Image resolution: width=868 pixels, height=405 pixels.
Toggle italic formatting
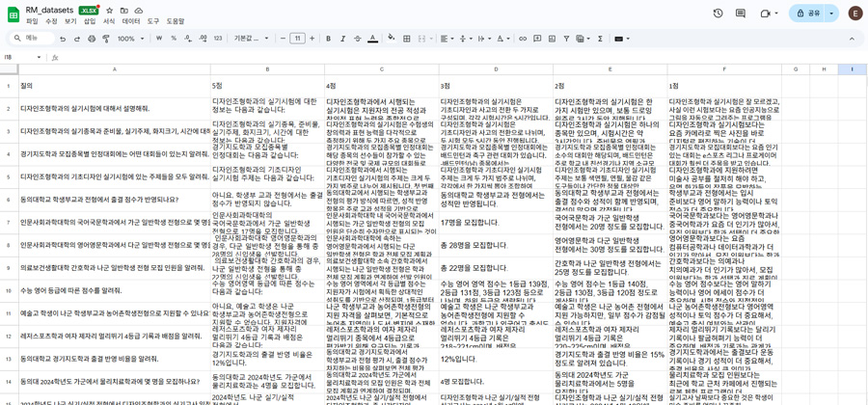342,39
